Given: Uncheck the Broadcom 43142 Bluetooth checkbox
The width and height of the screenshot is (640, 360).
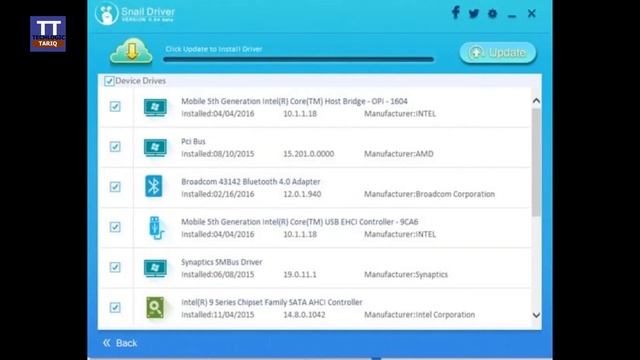Looking at the screenshot, I should pos(115,187).
